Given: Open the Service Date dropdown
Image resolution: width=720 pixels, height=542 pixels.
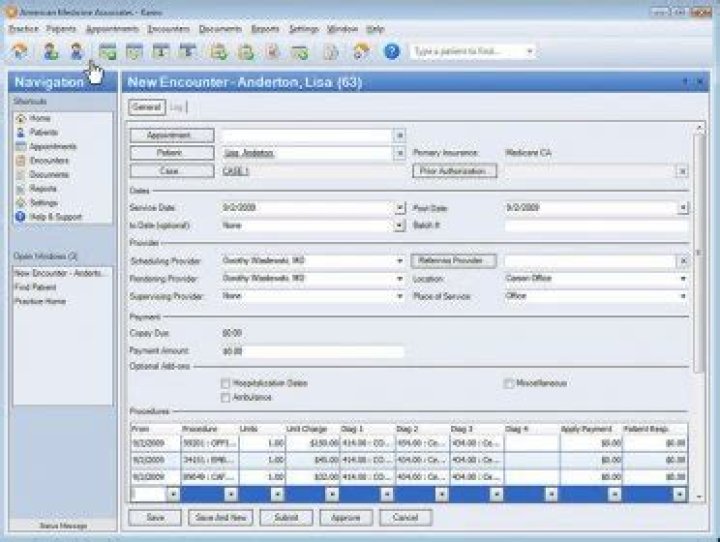Looking at the screenshot, I should (x=400, y=208).
